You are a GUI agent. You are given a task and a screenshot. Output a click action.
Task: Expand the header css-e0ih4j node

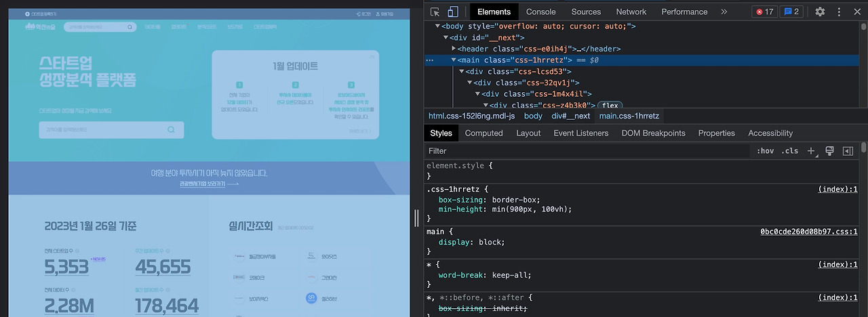[x=454, y=49]
